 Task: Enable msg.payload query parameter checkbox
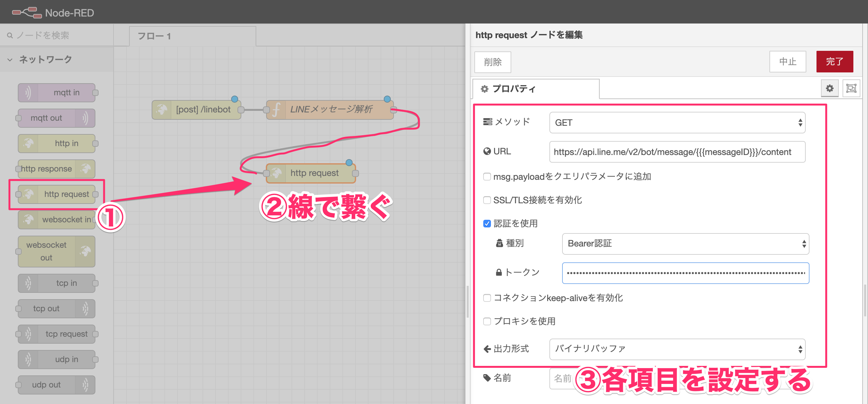click(x=486, y=177)
